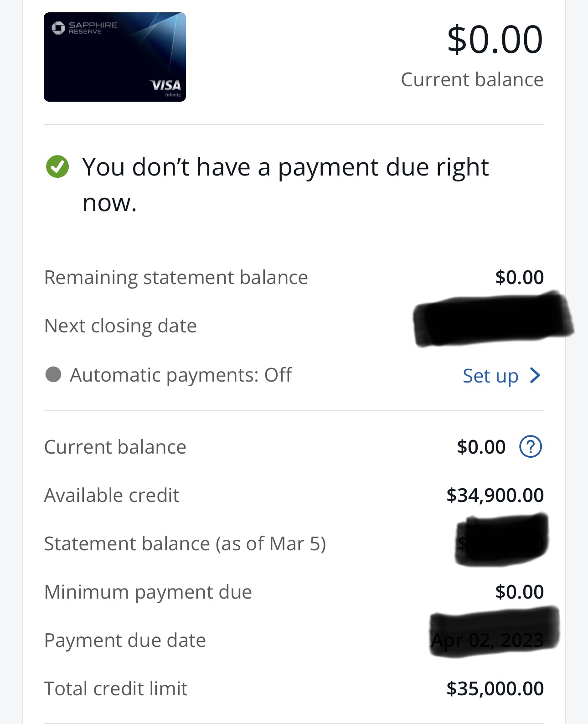
Task: Select the Next closing date row
Action: pos(120,326)
